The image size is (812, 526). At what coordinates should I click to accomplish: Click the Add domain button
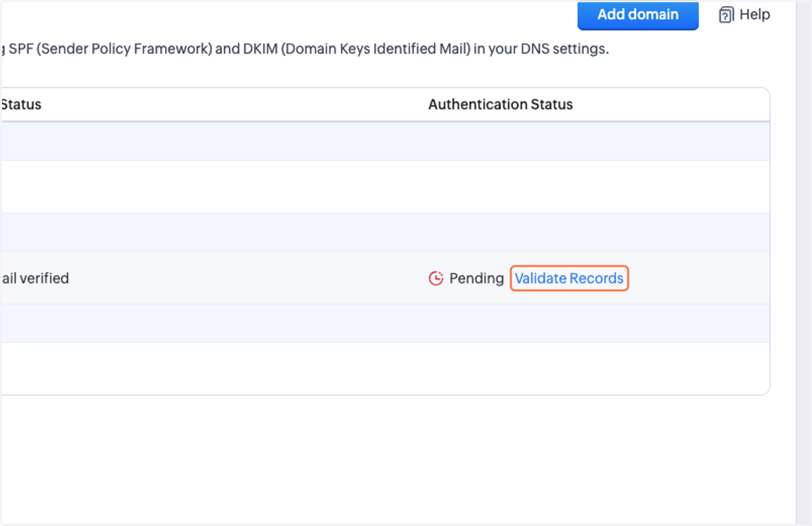coord(637,14)
